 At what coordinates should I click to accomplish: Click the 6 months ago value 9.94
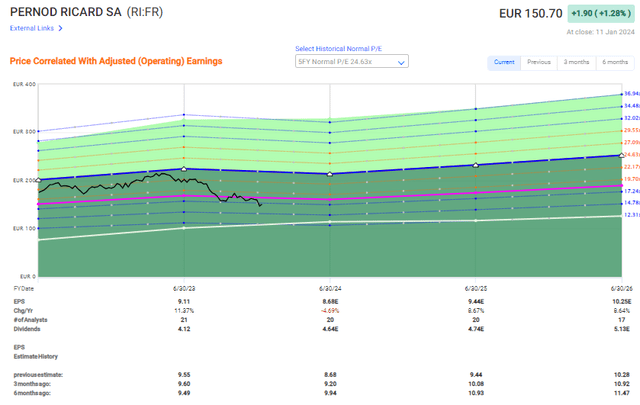330,393
